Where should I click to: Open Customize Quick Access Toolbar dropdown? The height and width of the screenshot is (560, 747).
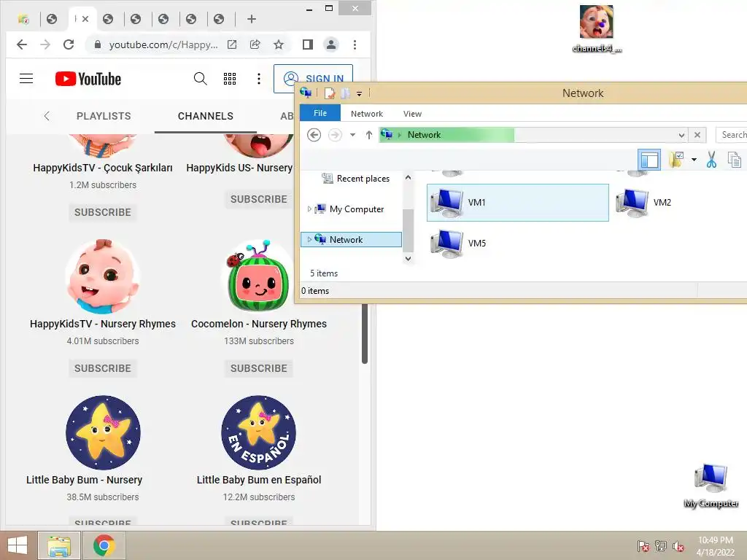pyautogui.click(x=359, y=94)
